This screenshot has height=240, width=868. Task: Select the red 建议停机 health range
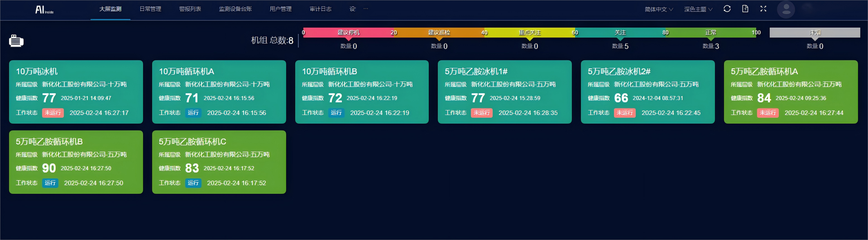349,33
